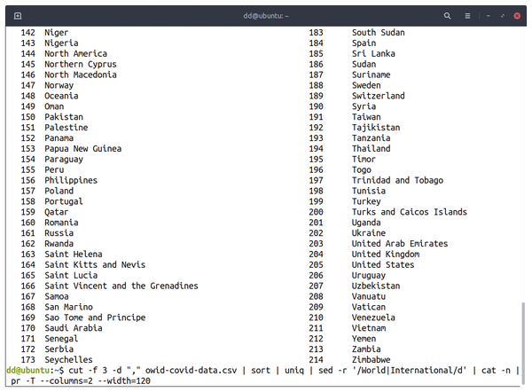Click the owid-covid-data.csv filename in command
Screen dimensions: 532x392
(x=191, y=371)
